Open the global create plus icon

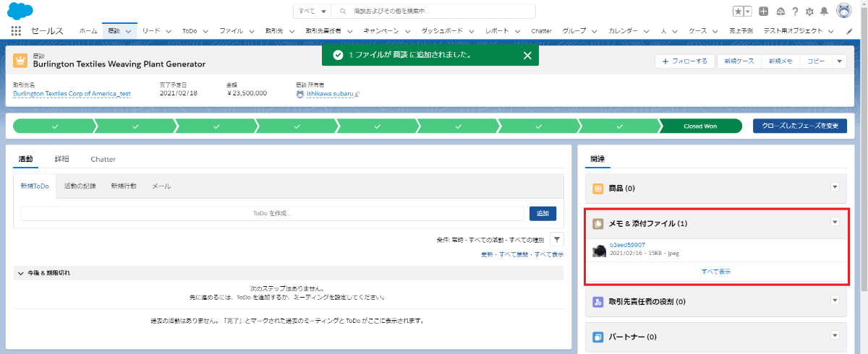pyautogui.click(x=764, y=11)
